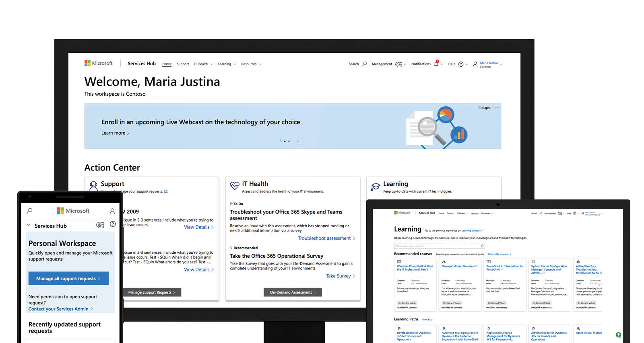Open the Home tab on monitor
The width and height of the screenshot is (644, 343).
point(167,64)
